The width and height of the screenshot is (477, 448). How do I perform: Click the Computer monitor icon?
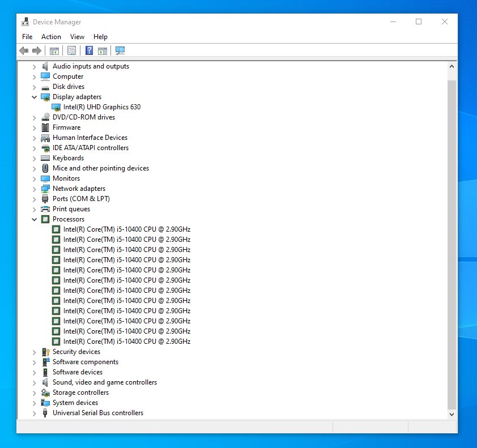pyautogui.click(x=45, y=76)
